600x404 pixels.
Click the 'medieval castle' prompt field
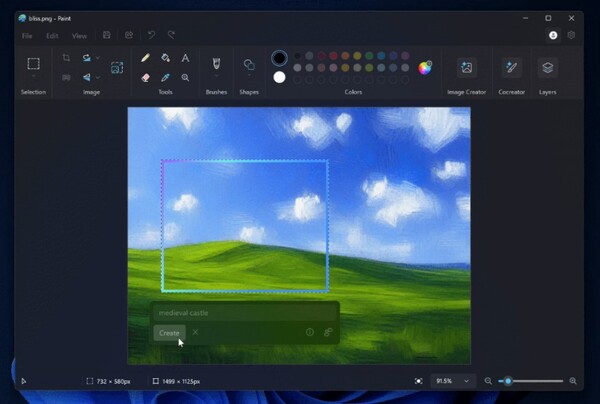pos(245,313)
